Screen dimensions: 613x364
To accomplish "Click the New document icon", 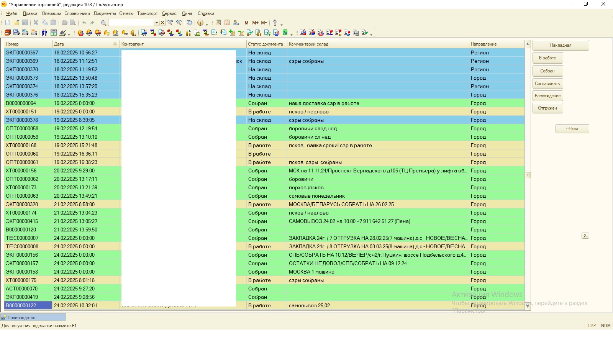I will [8, 23].
